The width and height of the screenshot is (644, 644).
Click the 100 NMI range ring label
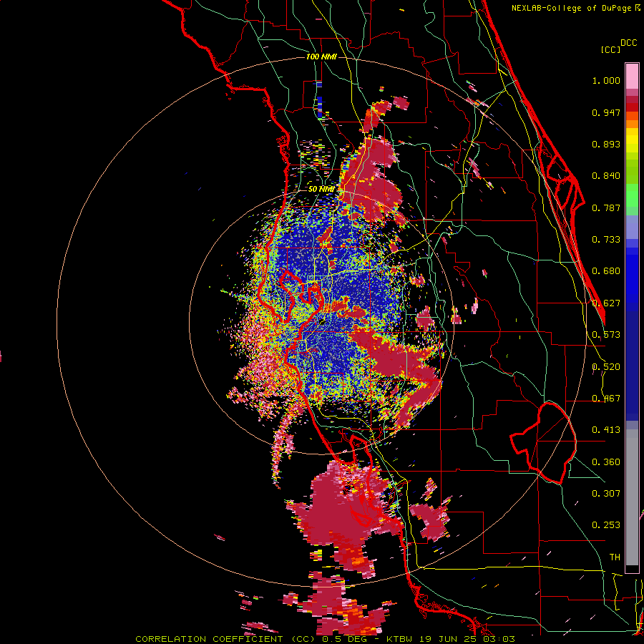point(321,57)
